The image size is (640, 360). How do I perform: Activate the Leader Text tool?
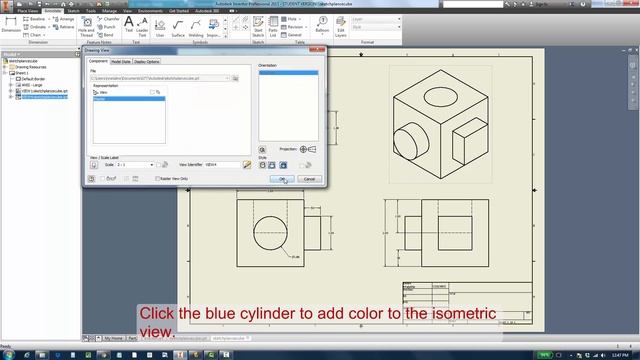142,27
